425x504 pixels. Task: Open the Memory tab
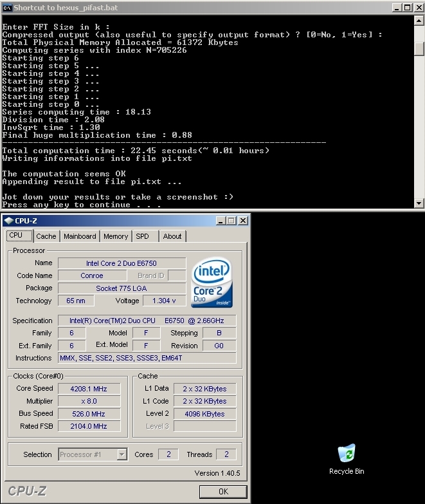click(x=116, y=236)
